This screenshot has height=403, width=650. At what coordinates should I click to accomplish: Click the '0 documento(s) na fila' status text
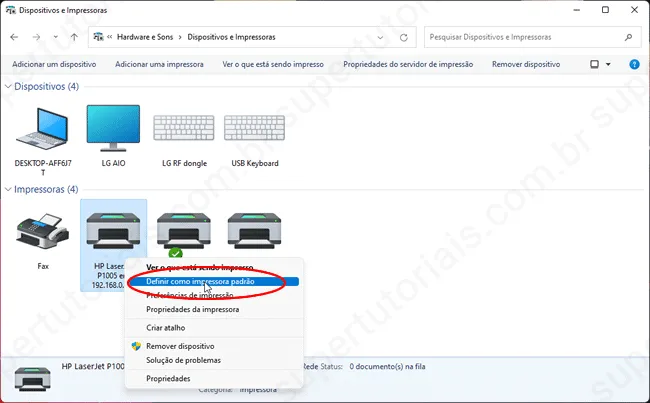pyautogui.click(x=387, y=367)
